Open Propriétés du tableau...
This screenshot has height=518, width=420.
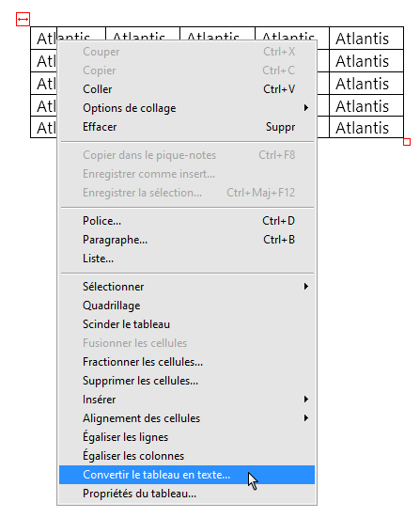pos(187,494)
